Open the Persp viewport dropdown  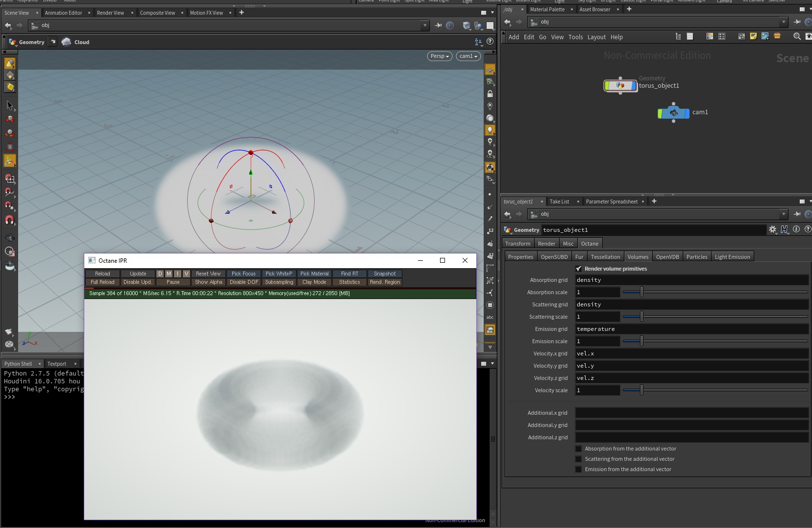[x=440, y=56]
